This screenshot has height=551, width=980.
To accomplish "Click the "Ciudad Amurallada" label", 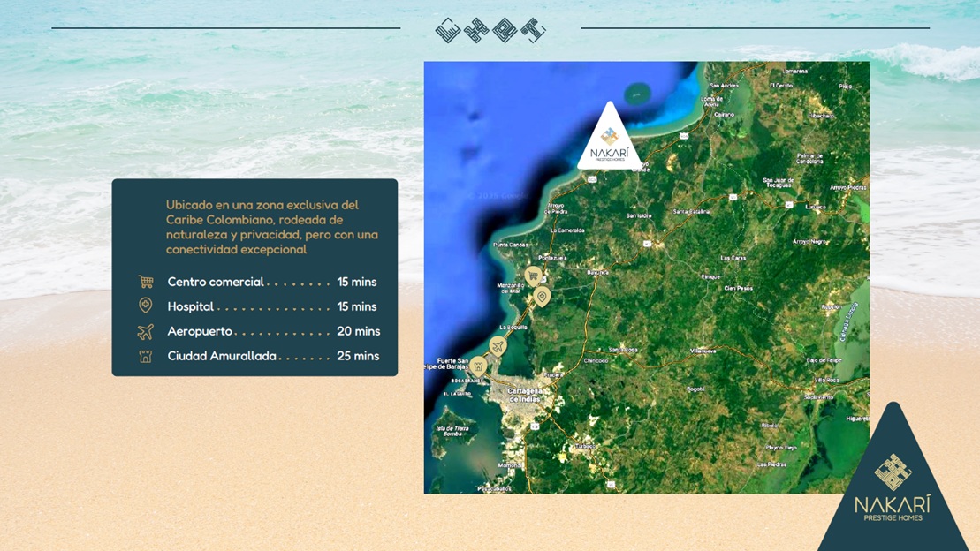I will (222, 356).
